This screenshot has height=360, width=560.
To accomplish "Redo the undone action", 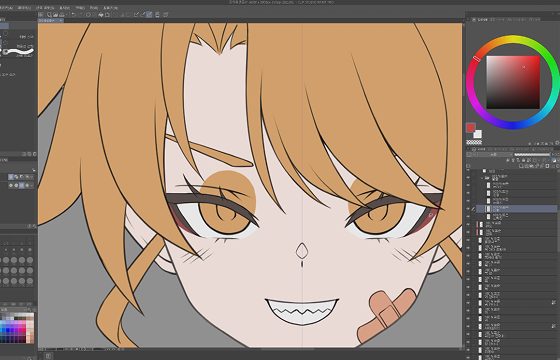I will (x=80, y=15).
